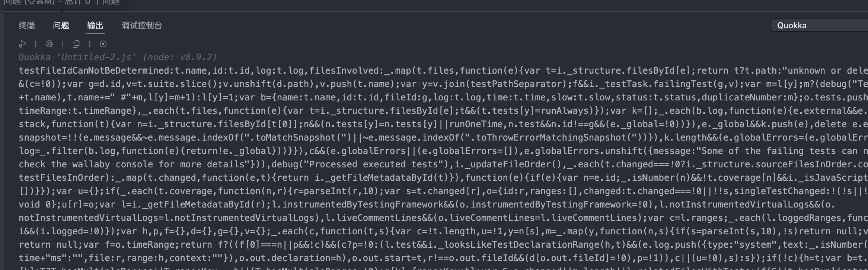Viewport: 868px width, 270px height.
Task: Click the bug-with-cross debug icon
Action: pos(49,44)
